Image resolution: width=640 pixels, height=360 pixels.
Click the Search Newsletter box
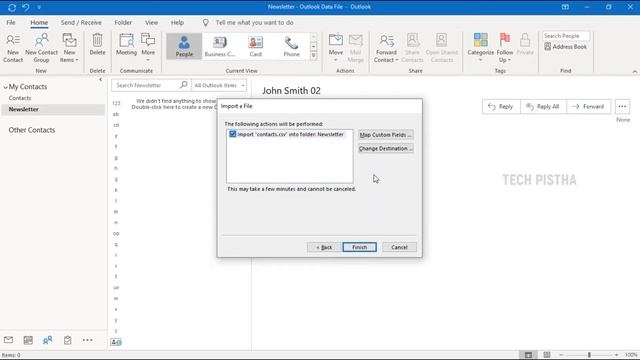(x=146, y=85)
